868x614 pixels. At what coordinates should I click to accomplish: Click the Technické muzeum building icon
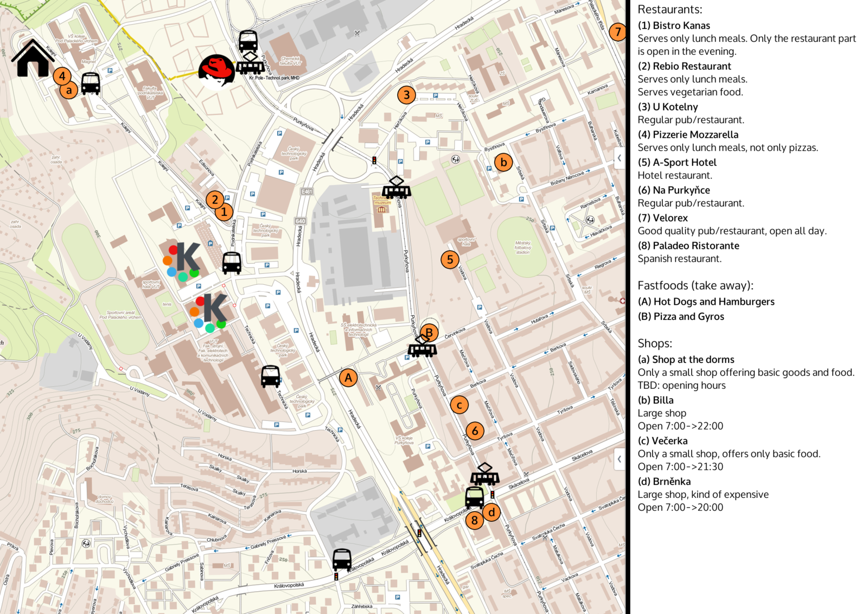pyautogui.click(x=381, y=209)
